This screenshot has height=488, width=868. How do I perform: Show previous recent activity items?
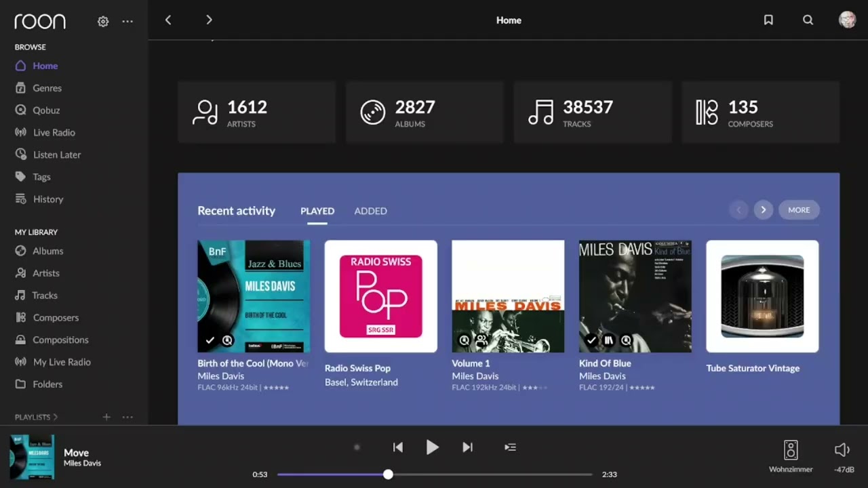pyautogui.click(x=738, y=210)
